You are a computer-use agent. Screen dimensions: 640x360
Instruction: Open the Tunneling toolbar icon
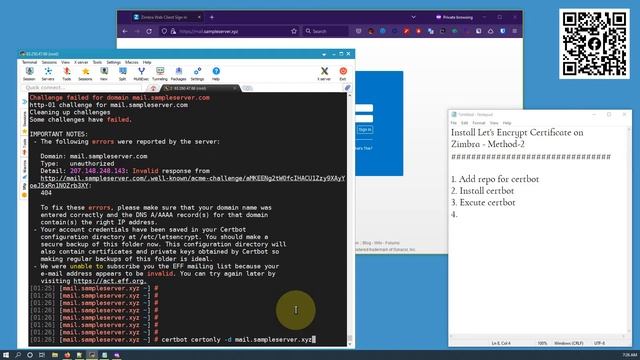[160, 73]
